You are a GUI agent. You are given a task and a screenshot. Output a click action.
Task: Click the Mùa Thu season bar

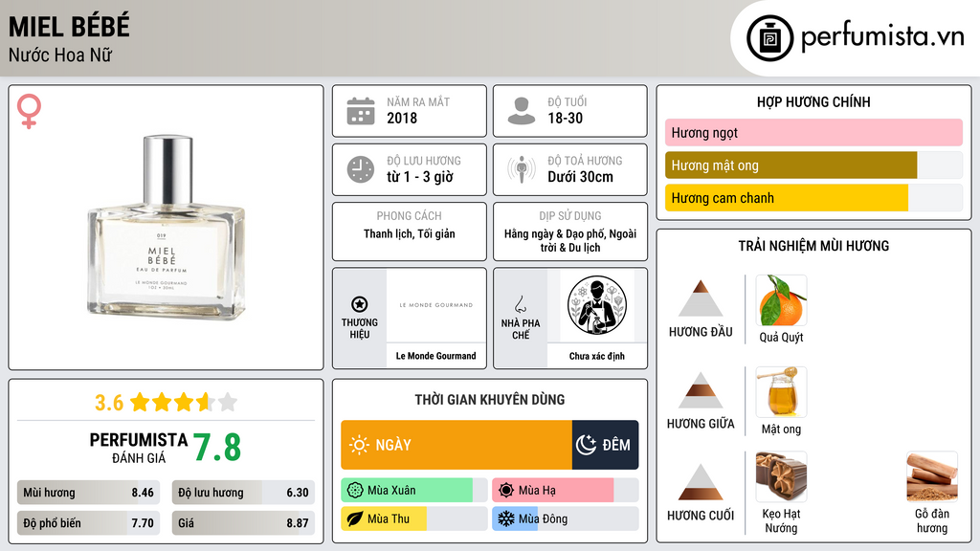413,518
